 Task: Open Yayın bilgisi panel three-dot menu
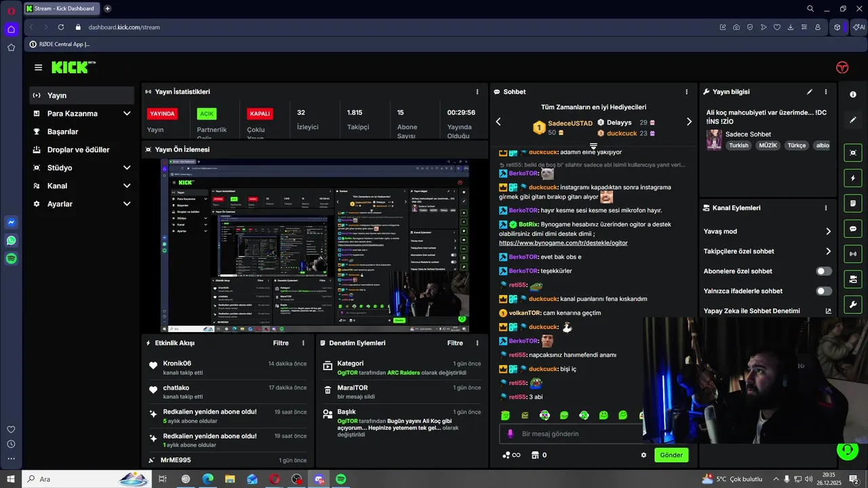[x=825, y=91]
